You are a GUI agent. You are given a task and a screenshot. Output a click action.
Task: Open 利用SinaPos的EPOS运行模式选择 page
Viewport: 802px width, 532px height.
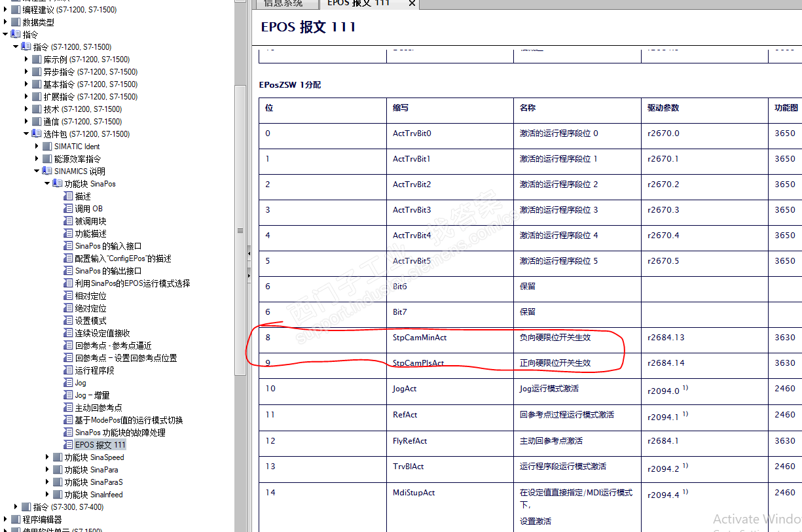point(132,283)
